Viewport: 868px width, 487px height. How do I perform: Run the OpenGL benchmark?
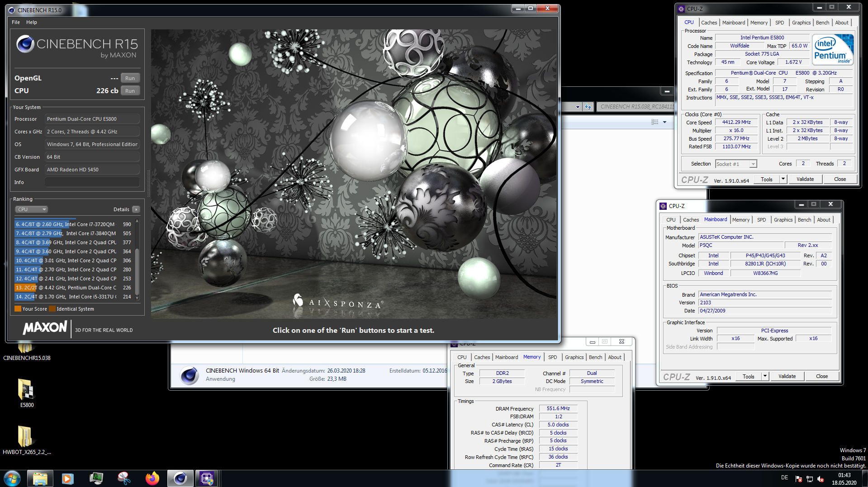(x=130, y=78)
